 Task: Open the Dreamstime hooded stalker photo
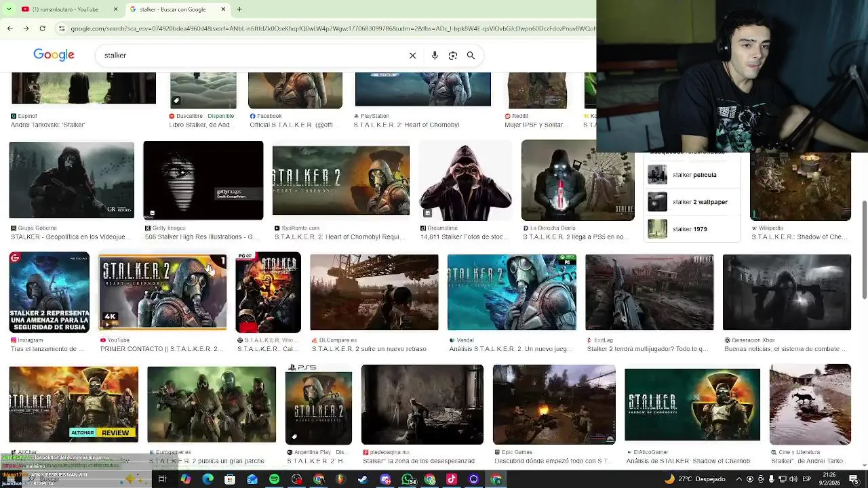point(465,180)
